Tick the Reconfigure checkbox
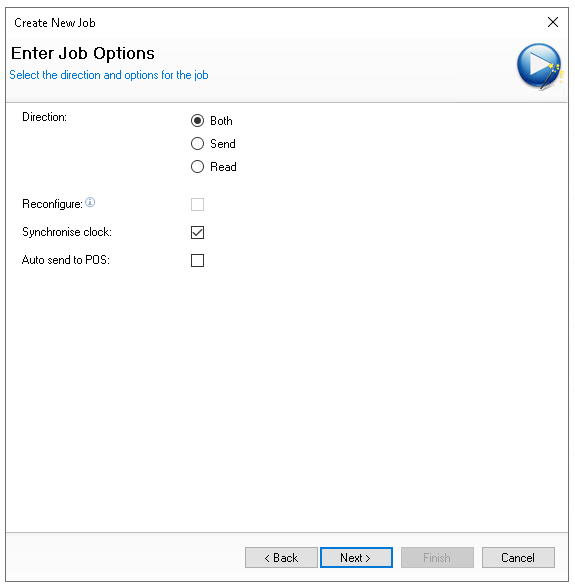The image size is (575, 587). click(x=197, y=204)
